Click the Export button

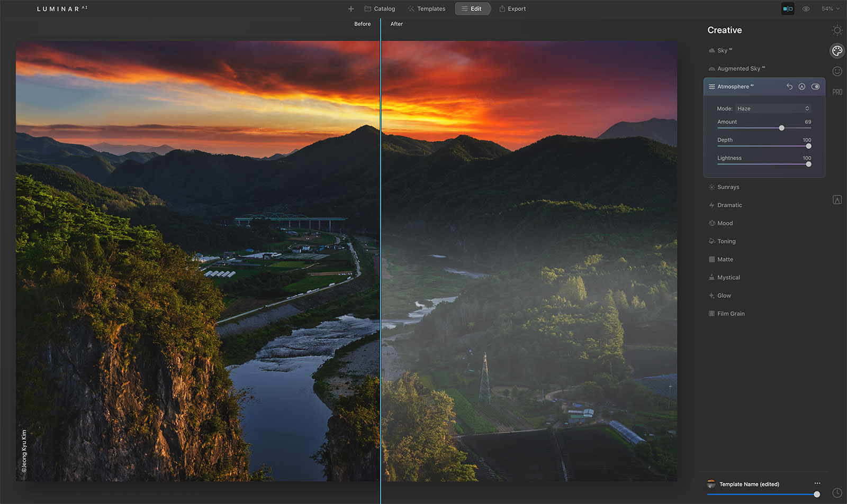pyautogui.click(x=512, y=9)
